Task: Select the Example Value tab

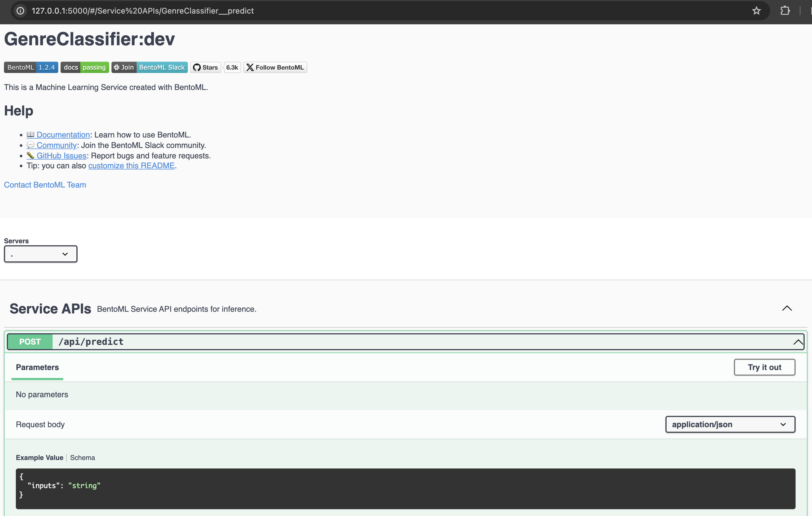Action: (x=39, y=458)
